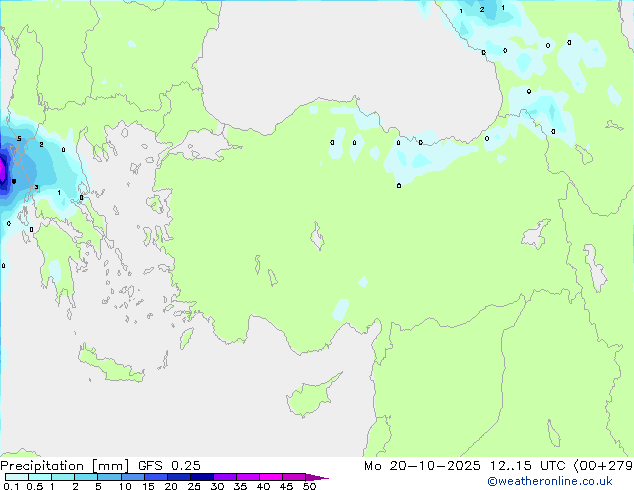This screenshot has width=634, height=490.
Task: Click the 'Mo 20-10-2025' date text
Action: (422, 466)
